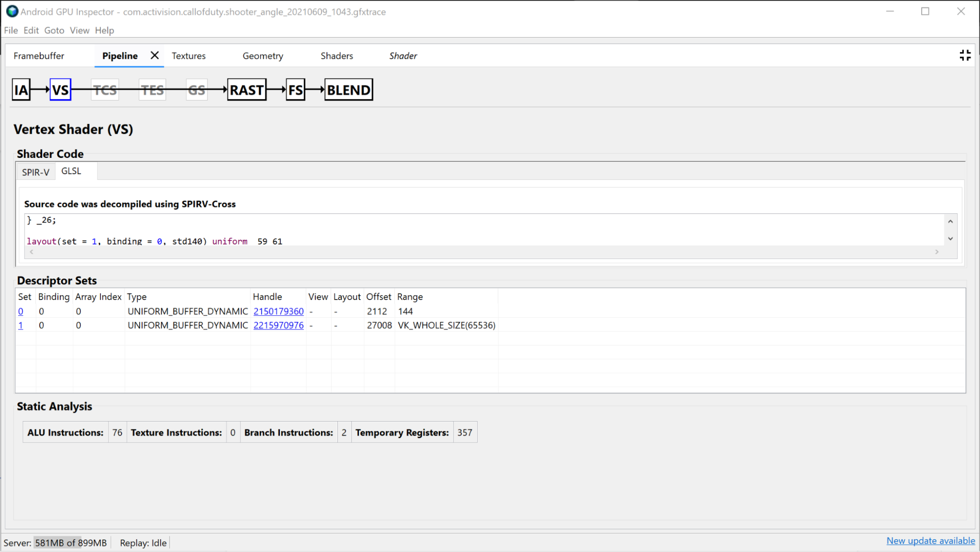Scroll right in shader code view
980x552 pixels.
(x=937, y=252)
